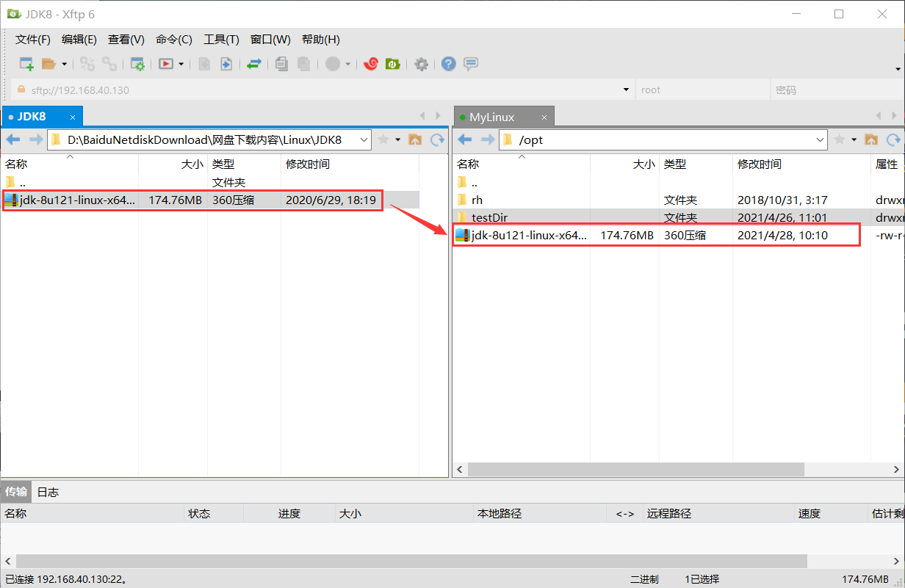
Task: Click the Copy documents toolbar icon
Action: (x=281, y=64)
